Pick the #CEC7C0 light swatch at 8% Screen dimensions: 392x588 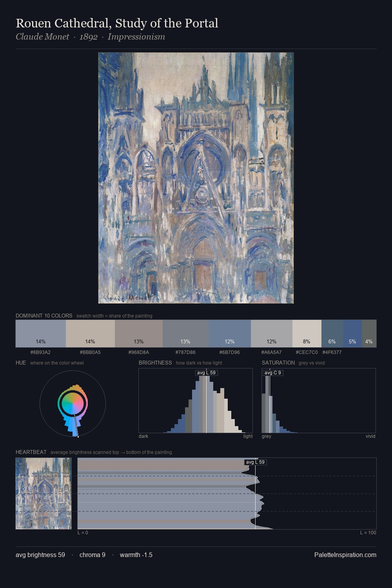pos(307,334)
